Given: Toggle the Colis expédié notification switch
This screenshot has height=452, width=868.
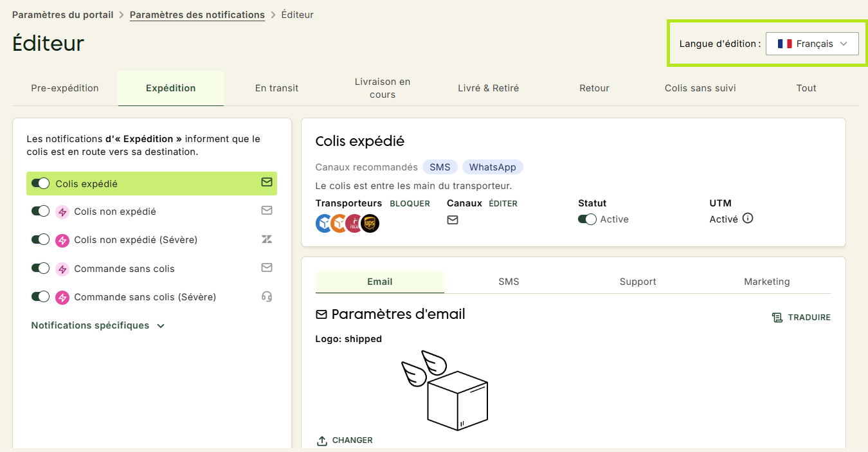Looking at the screenshot, I should pyautogui.click(x=41, y=183).
